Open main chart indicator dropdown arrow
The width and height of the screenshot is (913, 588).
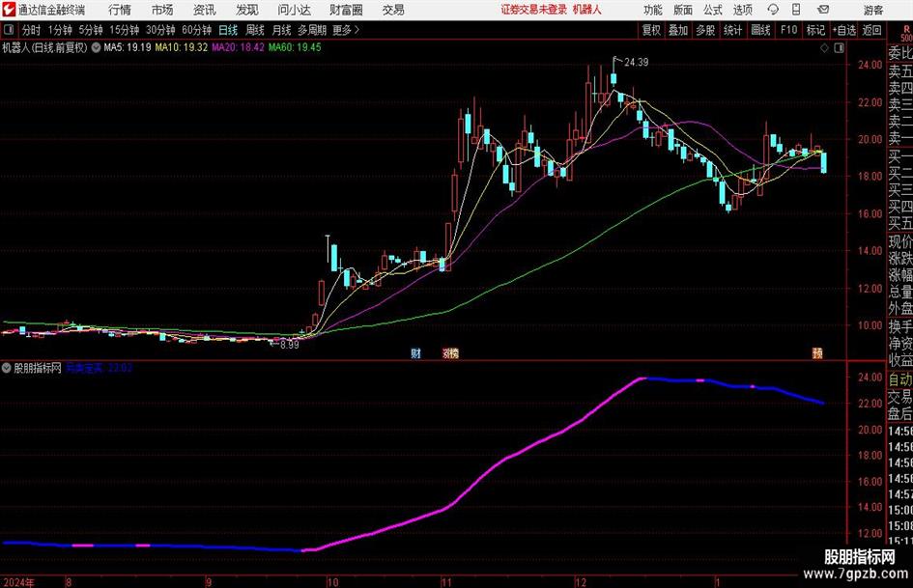click(x=96, y=47)
